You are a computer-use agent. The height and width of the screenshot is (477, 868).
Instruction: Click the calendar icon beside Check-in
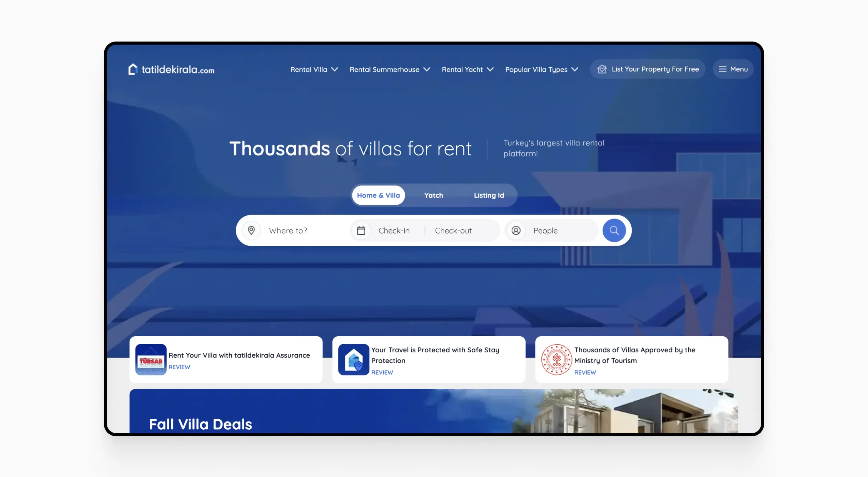pos(361,230)
